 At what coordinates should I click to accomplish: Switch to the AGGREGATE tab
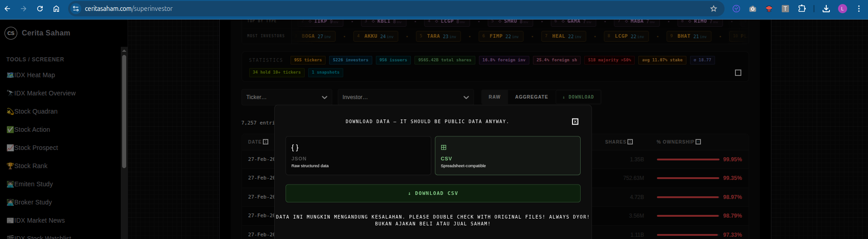point(531,97)
